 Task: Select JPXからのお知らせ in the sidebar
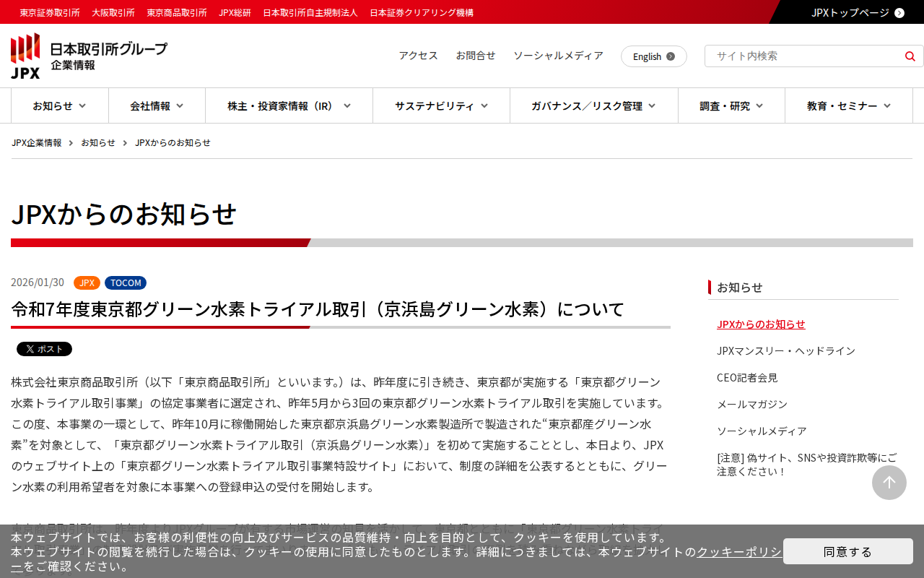click(x=761, y=324)
